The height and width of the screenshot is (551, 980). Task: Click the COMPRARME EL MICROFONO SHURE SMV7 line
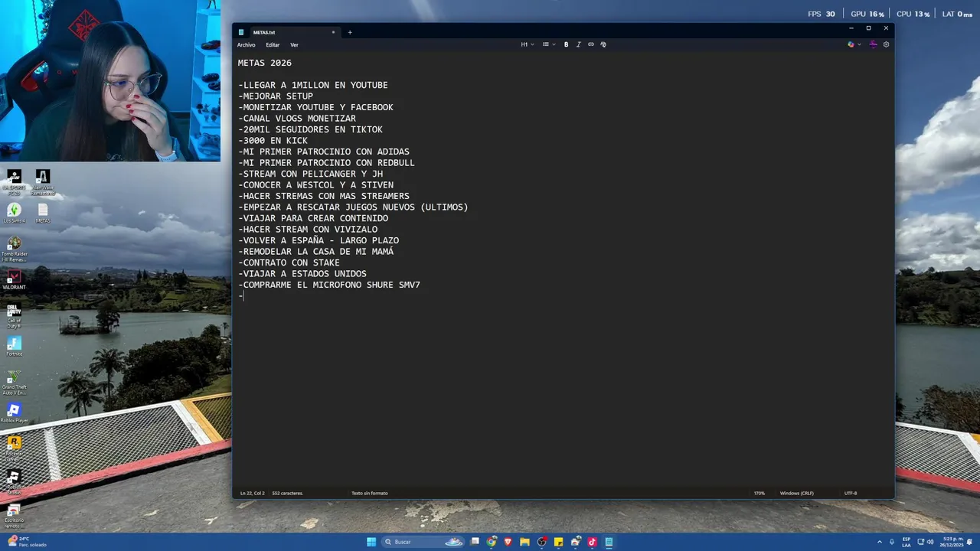pyautogui.click(x=329, y=285)
